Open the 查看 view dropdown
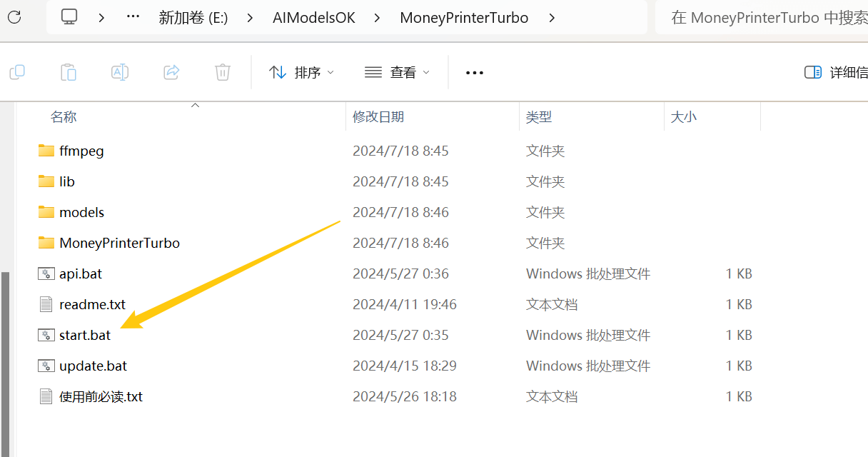 397,72
